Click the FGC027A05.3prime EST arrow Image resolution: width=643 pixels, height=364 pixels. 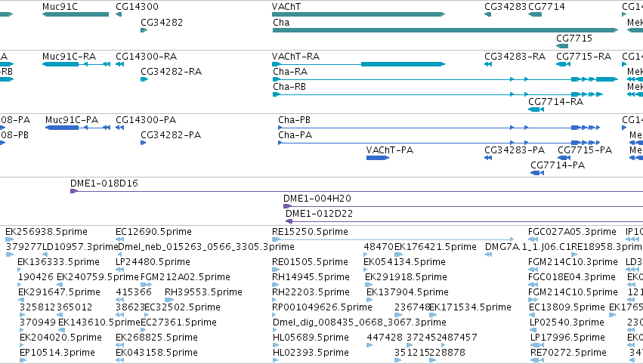[531, 239]
